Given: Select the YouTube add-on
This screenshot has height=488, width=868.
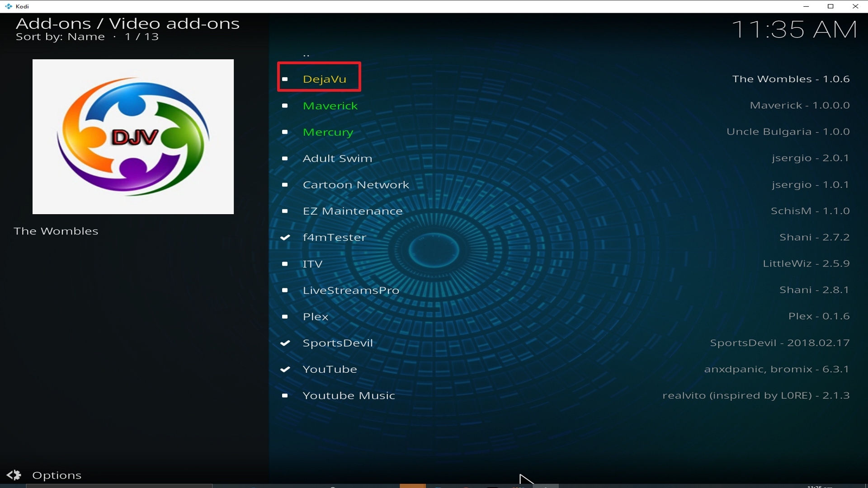Looking at the screenshot, I should click(x=330, y=369).
